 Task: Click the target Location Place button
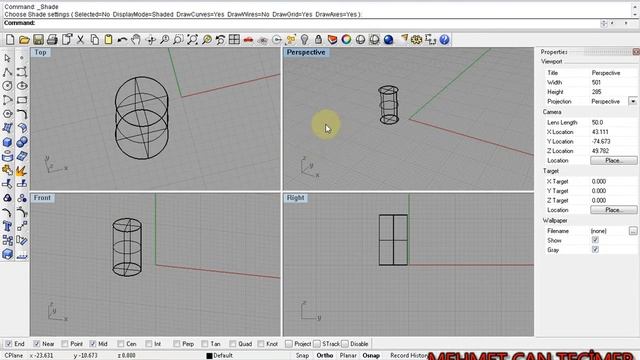click(613, 210)
